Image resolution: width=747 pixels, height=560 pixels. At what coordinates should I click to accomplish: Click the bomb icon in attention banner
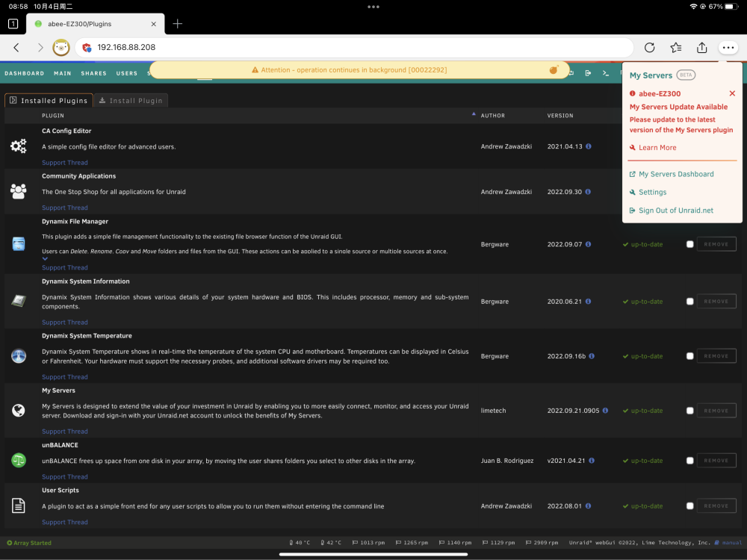(554, 69)
